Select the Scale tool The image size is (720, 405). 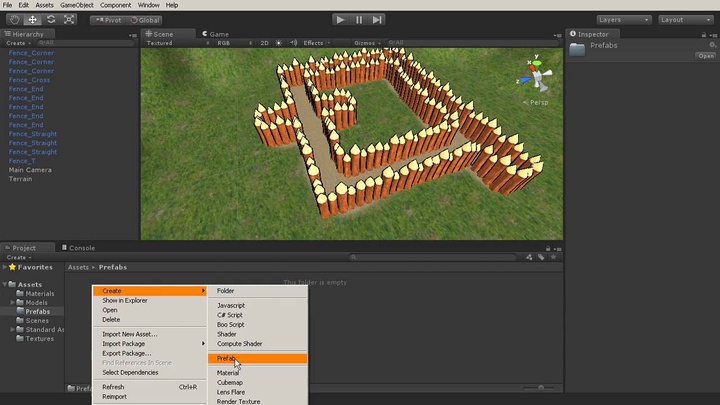(x=68, y=19)
